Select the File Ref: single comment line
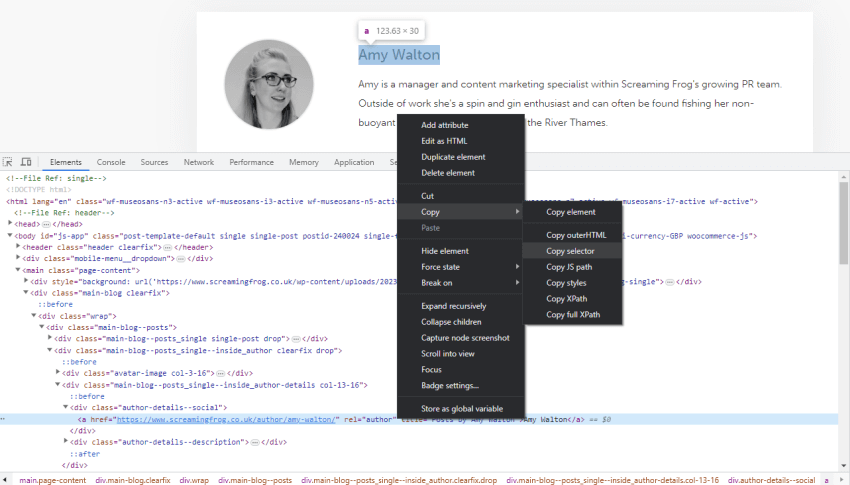 [x=56, y=178]
